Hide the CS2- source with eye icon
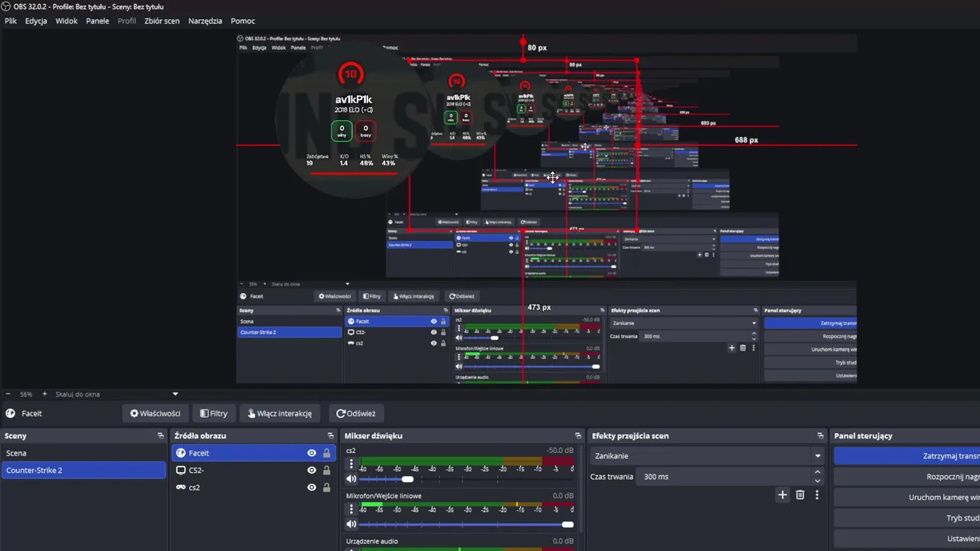 pos(312,470)
